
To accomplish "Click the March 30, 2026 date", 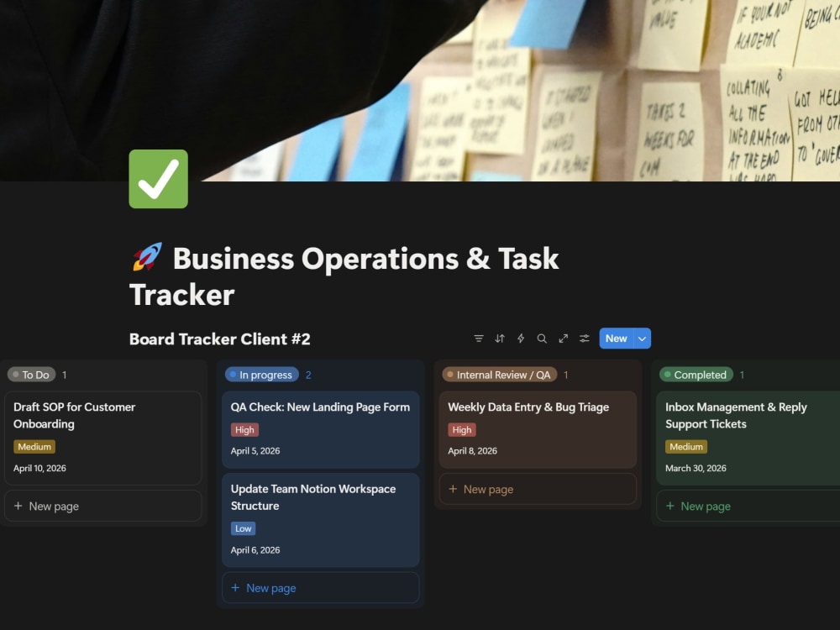I will 696,468.
